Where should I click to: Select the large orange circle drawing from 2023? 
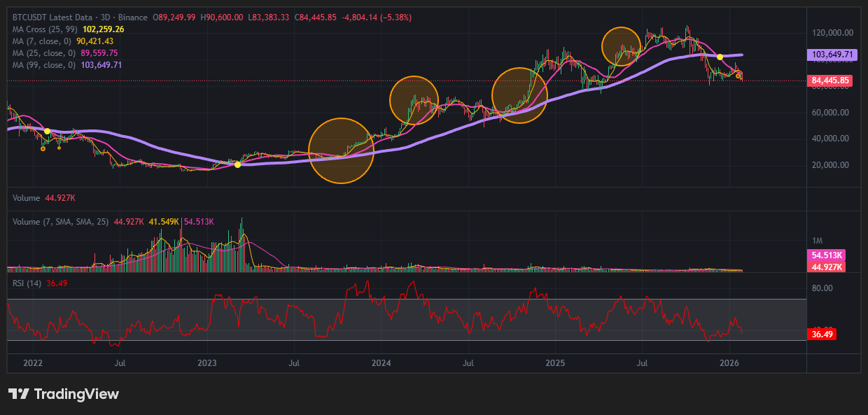[341, 150]
